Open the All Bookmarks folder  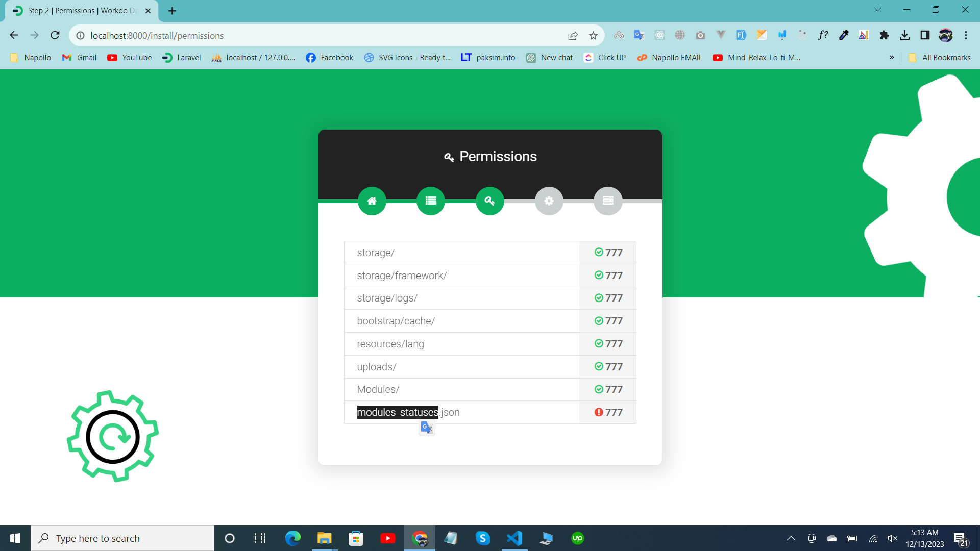(x=940, y=57)
